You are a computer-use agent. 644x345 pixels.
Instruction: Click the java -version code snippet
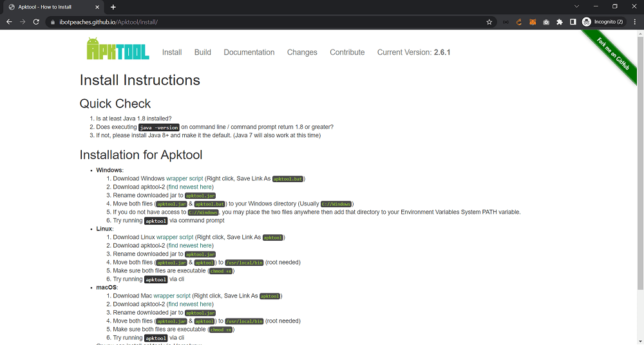click(158, 127)
